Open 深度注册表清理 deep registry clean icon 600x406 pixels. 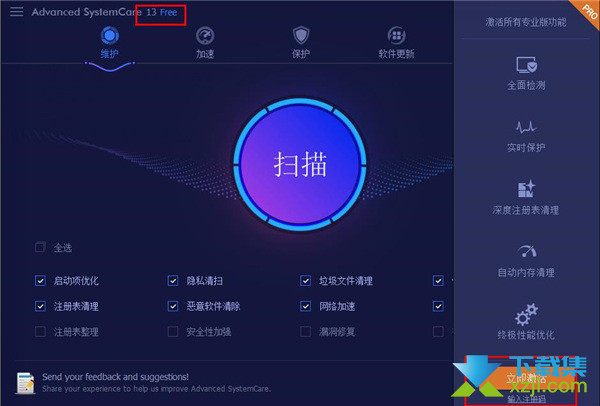tap(526, 189)
